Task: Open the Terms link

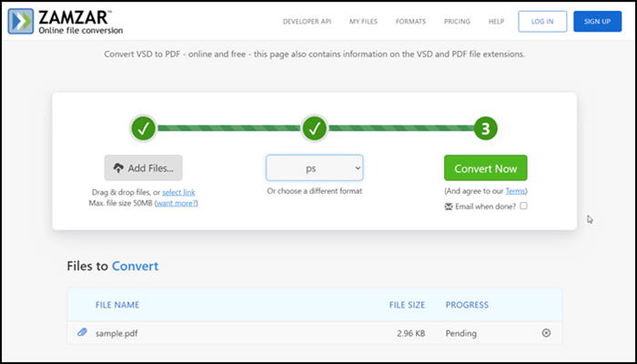Action: pos(515,191)
